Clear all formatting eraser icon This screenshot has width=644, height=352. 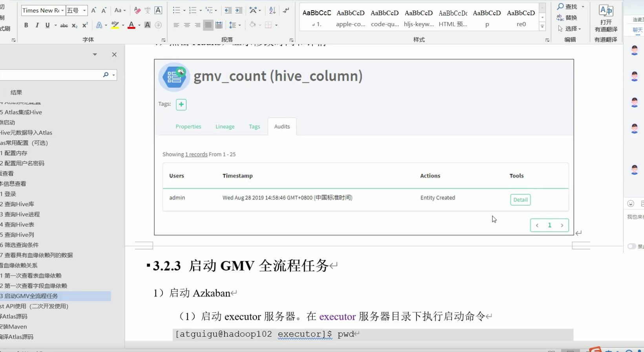tap(137, 11)
